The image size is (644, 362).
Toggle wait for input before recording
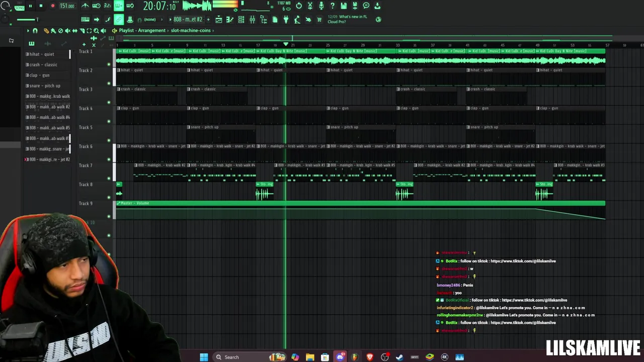pos(96,6)
